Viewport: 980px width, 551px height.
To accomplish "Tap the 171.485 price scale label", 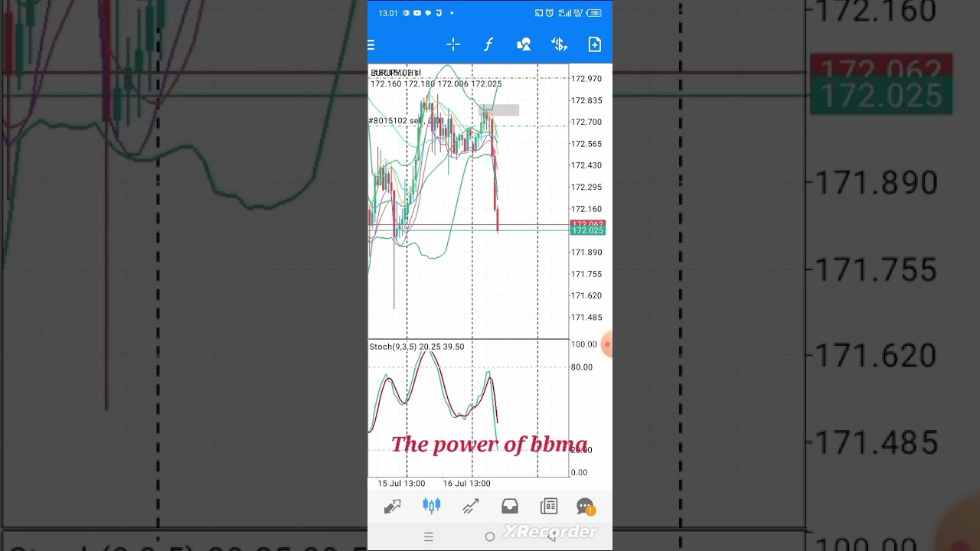I will pos(586,317).
